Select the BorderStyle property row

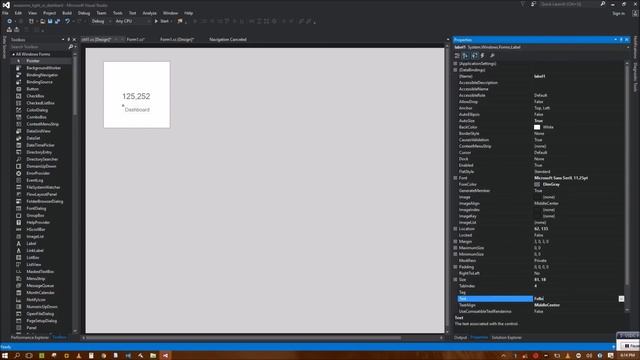(x=540, y=133)
